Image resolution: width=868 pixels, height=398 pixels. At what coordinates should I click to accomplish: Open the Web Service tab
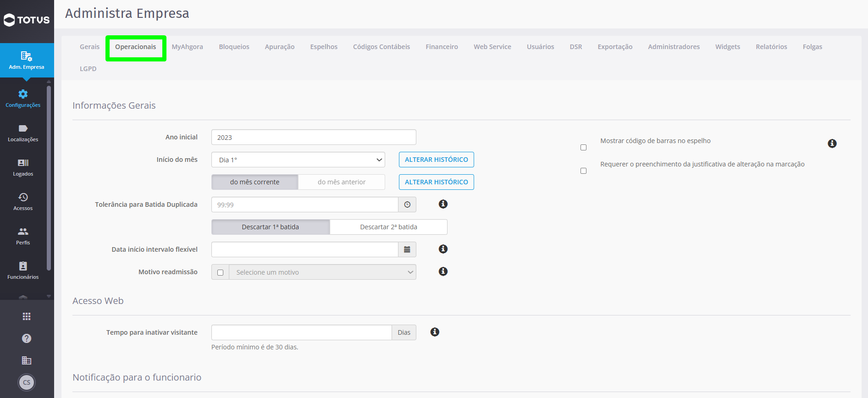(x=492, y=47)
